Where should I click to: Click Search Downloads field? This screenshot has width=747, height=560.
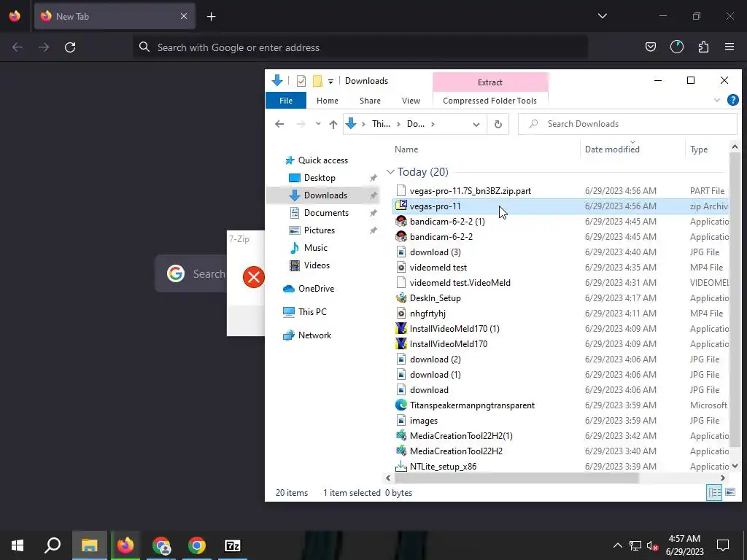pyautogui.click(x=627, y=124)
